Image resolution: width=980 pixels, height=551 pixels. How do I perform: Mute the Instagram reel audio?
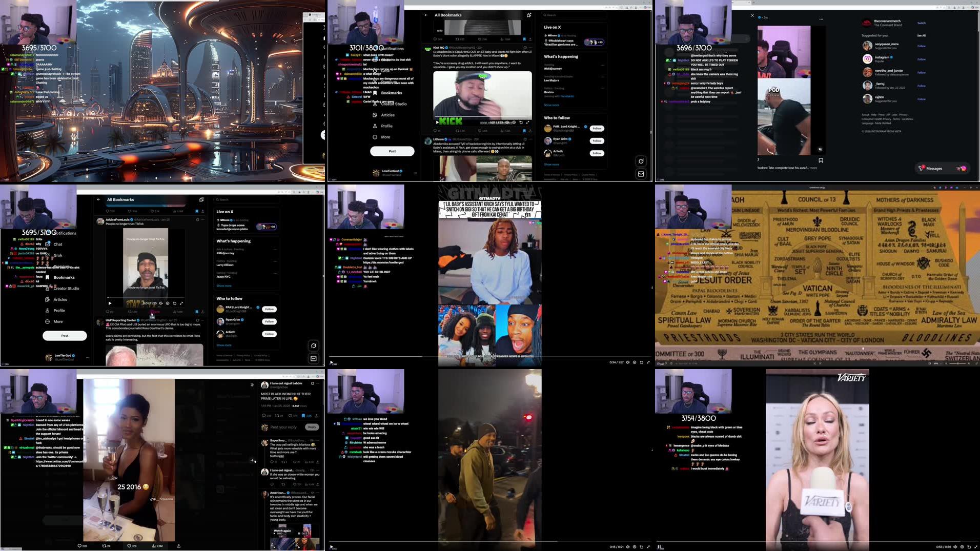tap(820, 149)
